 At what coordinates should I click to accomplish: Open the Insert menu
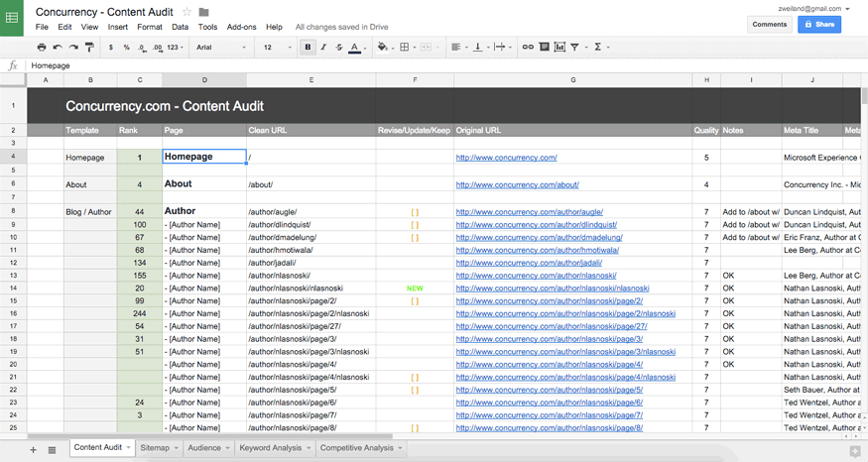(x=117, y=27)
